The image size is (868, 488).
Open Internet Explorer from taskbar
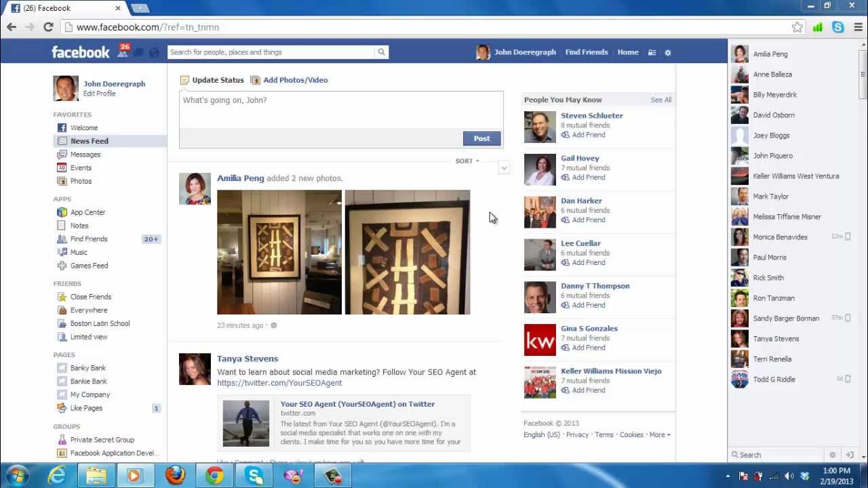click(57, 476)
